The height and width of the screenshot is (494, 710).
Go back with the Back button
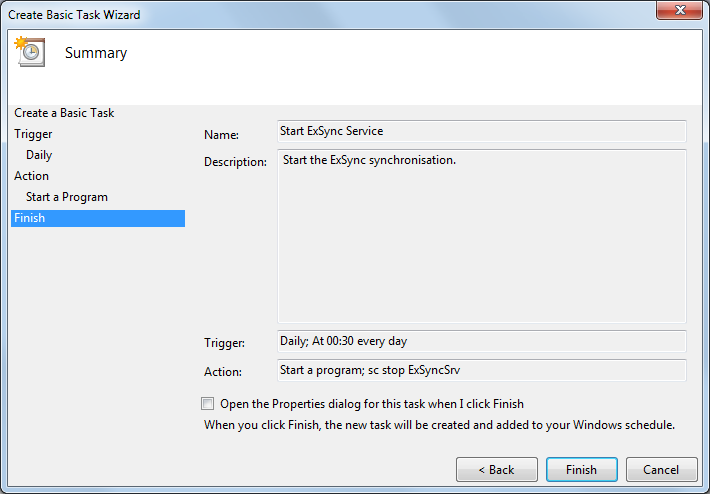[x=497, y=470]
